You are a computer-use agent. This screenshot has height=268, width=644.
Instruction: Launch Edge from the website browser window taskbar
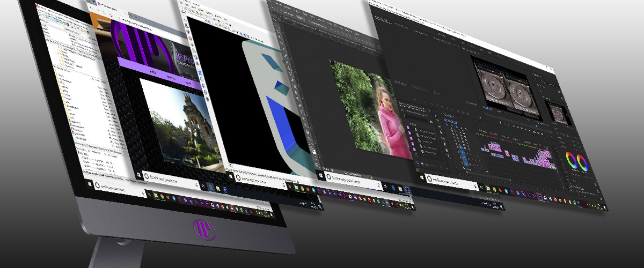(x=210, y=187)
